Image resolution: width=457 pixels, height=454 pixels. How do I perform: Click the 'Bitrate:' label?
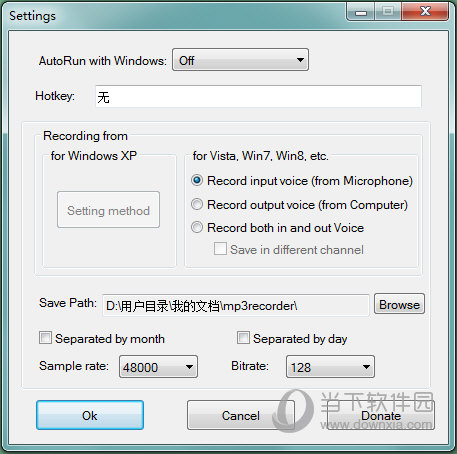[x=250, y=366]
